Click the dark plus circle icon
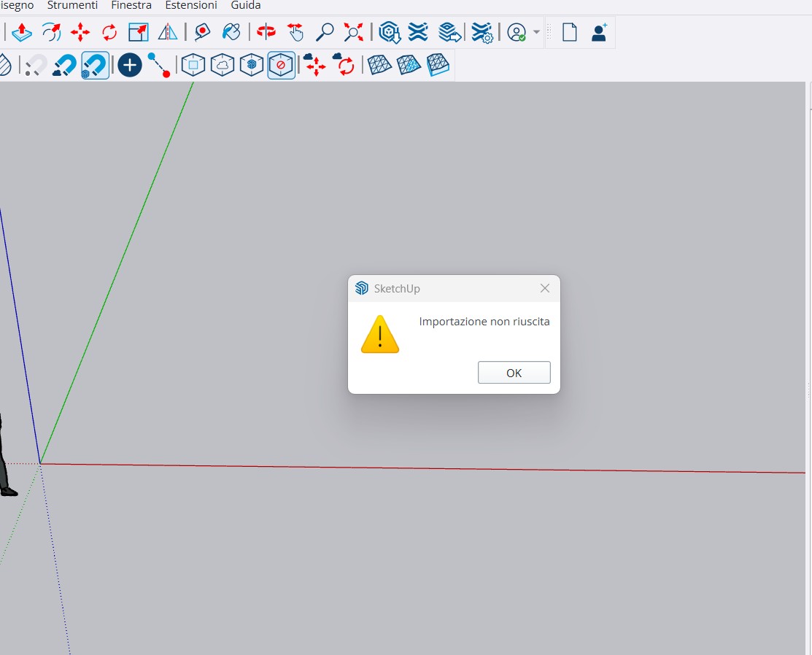 [129, 65]
